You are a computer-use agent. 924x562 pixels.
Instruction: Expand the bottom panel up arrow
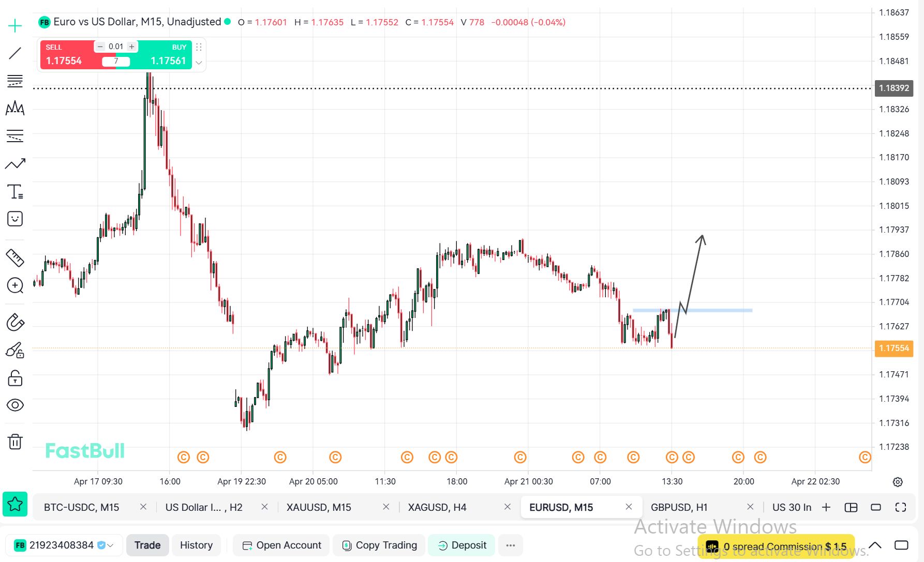(x=875, y=545)
